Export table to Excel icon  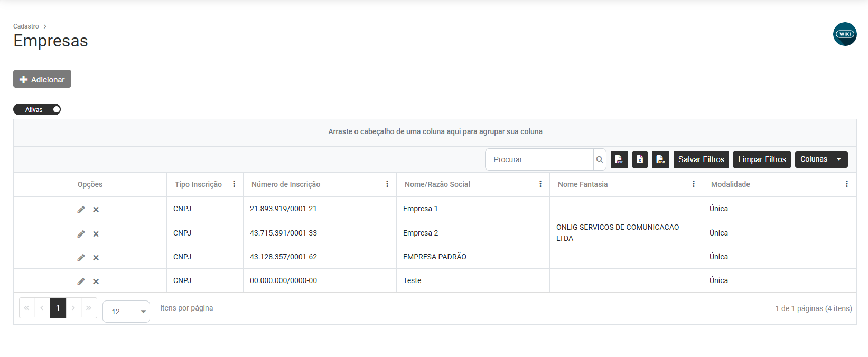(640, 159)
